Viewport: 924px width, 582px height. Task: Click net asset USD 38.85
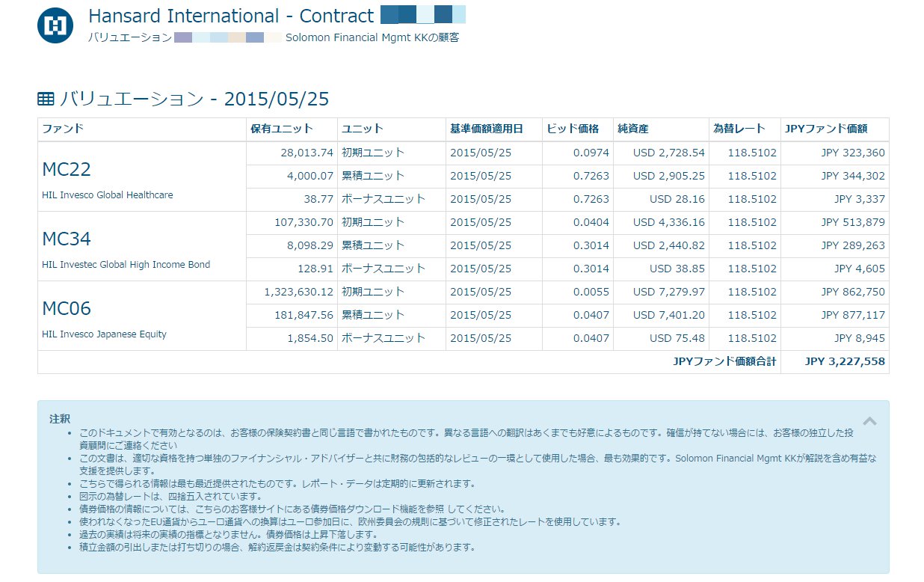pyautogui.click(x=677, y=269)
